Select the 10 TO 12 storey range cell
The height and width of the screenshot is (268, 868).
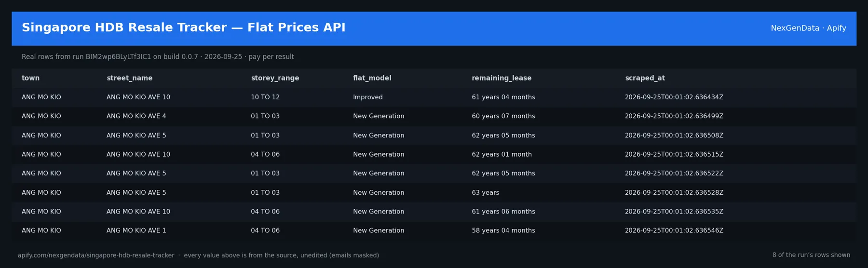[x=265, y=97]
